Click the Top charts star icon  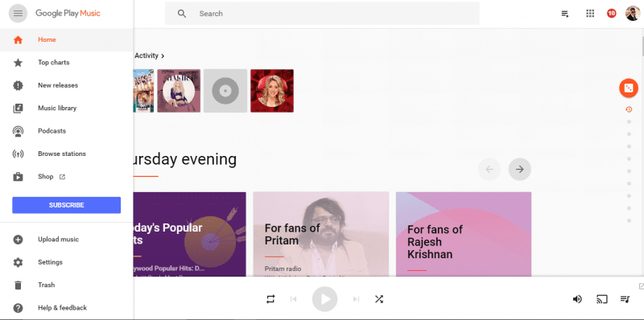18,63
